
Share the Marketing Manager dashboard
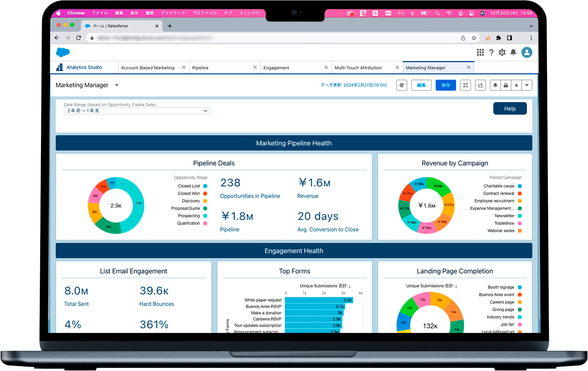pos(480,85)
